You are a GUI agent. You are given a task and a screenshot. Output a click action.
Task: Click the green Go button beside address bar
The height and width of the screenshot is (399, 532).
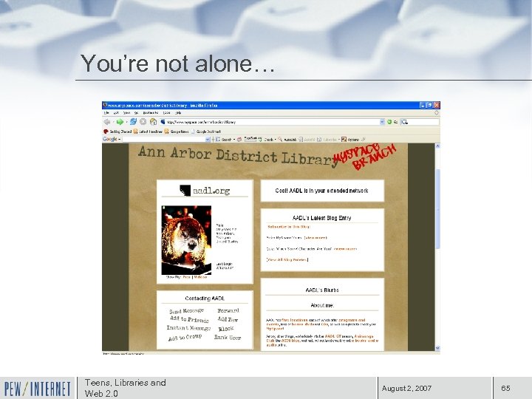point(389,122)
